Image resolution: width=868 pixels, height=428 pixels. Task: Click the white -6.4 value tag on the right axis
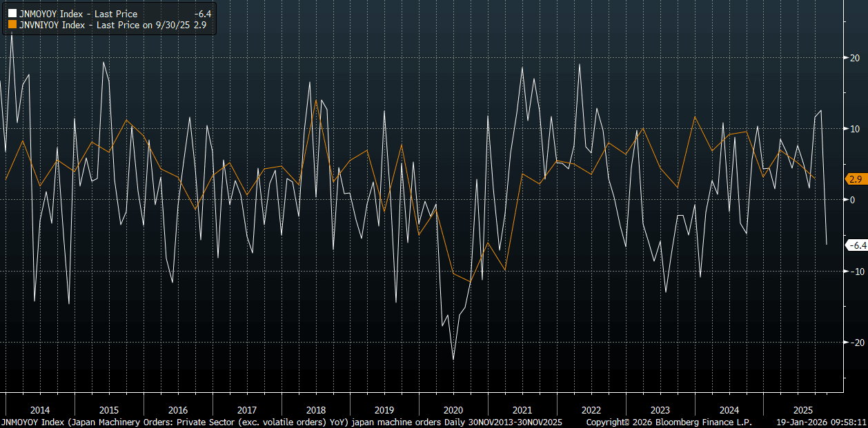856,245
